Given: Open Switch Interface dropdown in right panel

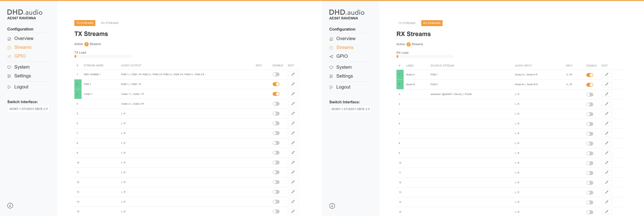Looking at the screenshot, I should point(350,109).
